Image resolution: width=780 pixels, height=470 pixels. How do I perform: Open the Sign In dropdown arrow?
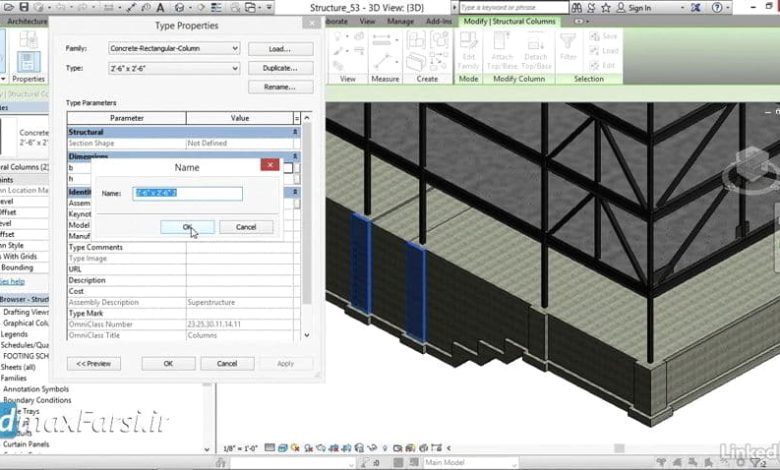(x=682, y=8)
